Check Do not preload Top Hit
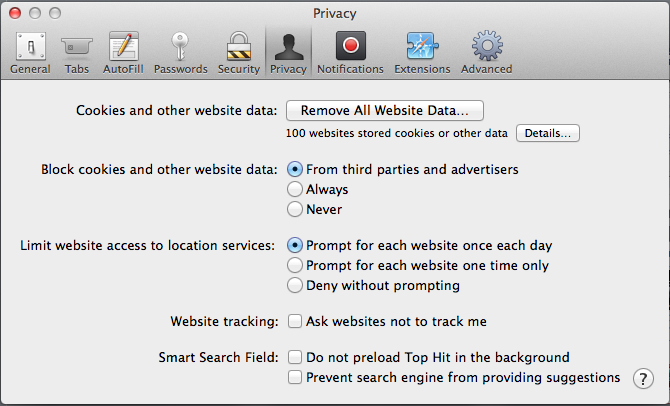Screen dimensions: 670x406 [295, 357]
